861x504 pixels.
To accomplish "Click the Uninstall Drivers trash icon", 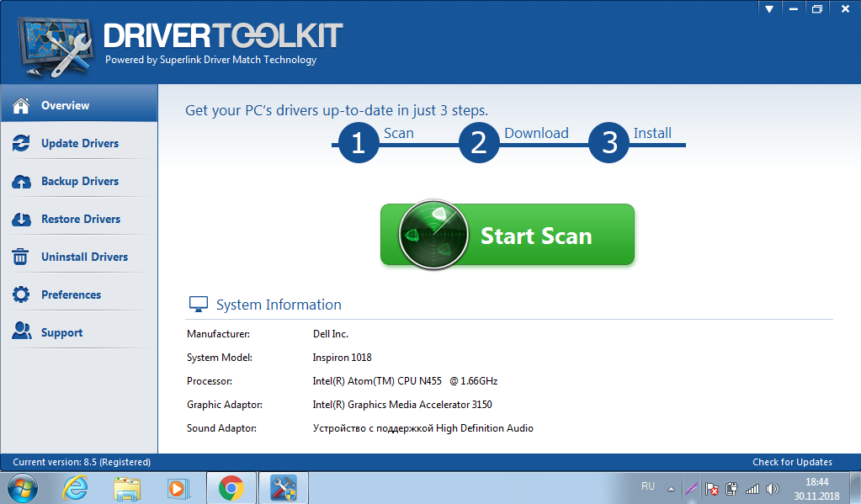I will 20,257.
